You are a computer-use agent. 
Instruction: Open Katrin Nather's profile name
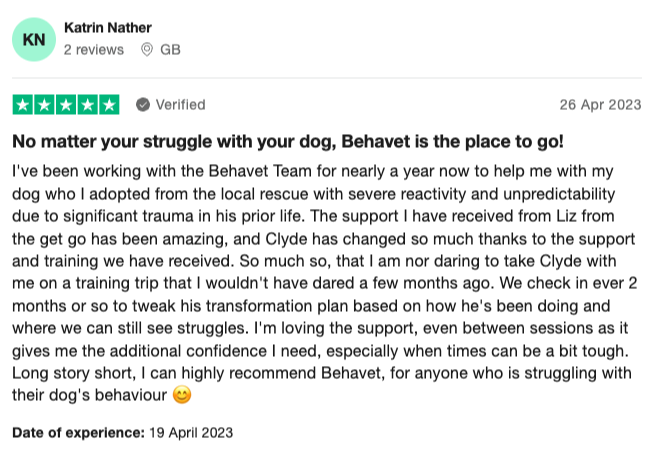108,28
